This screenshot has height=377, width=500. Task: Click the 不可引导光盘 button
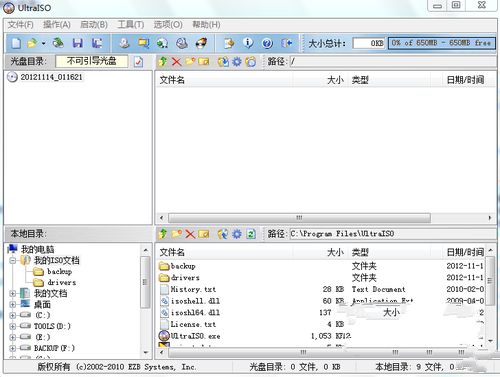coord(92,61)
